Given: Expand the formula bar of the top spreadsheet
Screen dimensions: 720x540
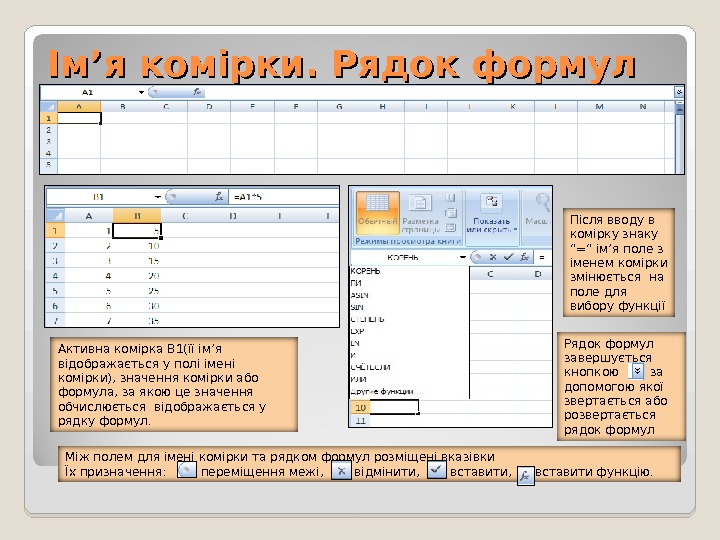Looking at the screenshot, I should [679, 92].
